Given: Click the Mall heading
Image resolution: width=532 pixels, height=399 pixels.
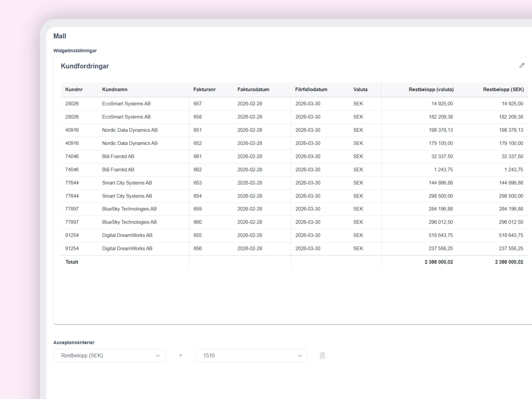Looking at the screenshot, I should [60, 36].
